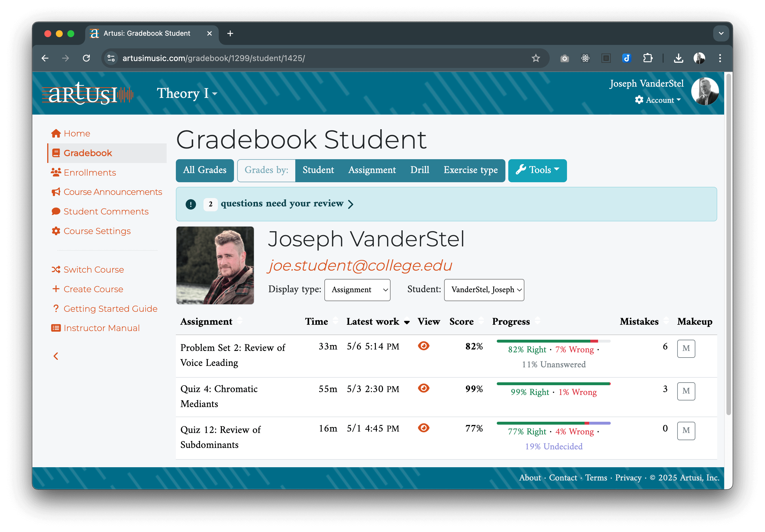Click the Account gear icon in header
Viewport: 765px width, 532px height.
(639, 100)
